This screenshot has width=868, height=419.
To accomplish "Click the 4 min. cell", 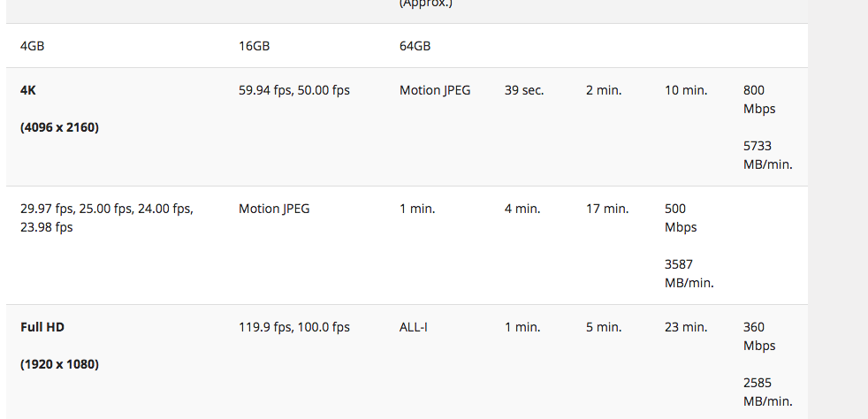I will [522, 209].
